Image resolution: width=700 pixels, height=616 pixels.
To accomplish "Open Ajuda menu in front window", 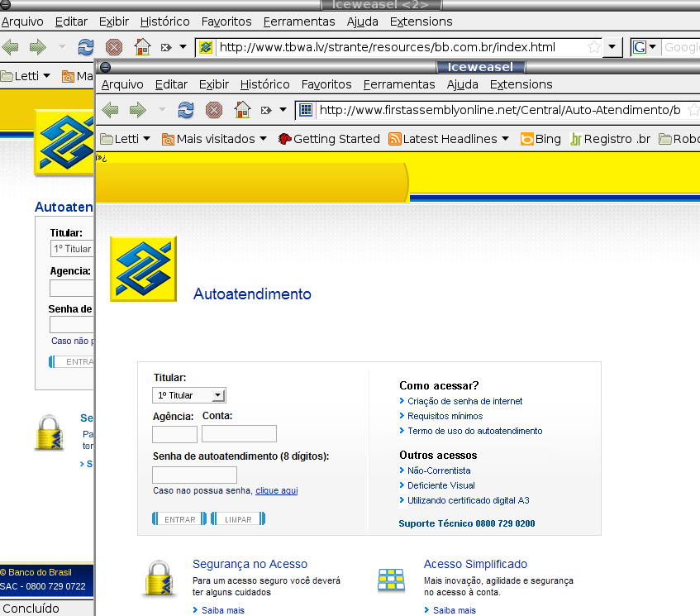I will pyautogui.click(x=463, y=84).
